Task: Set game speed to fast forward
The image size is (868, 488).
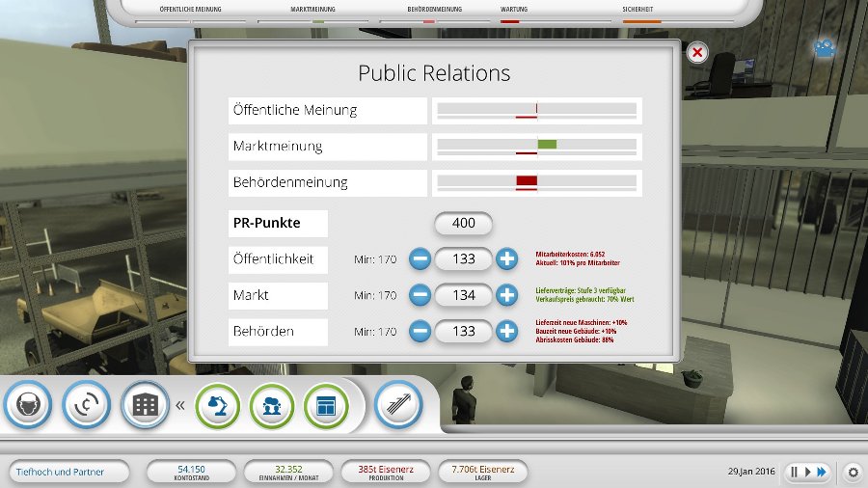Action: (822, 472)
